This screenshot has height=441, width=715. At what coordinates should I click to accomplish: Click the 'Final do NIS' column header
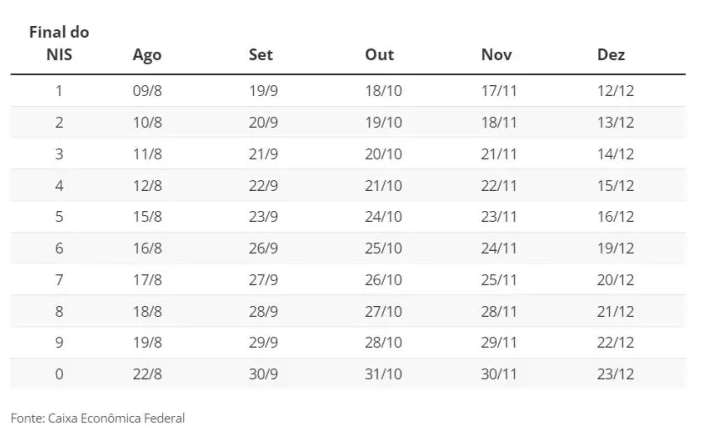tap(59, 44)
